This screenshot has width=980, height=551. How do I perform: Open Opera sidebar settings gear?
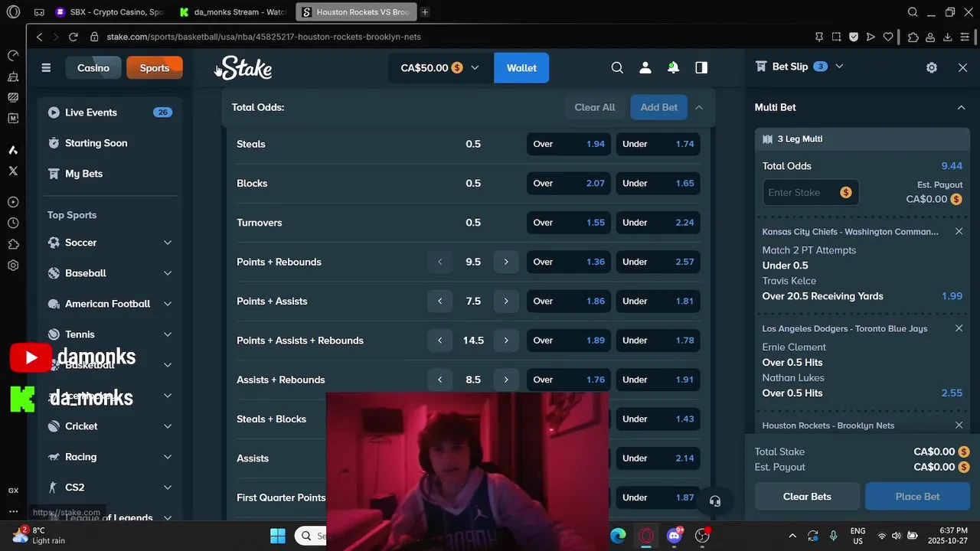(x=13, y=266)
